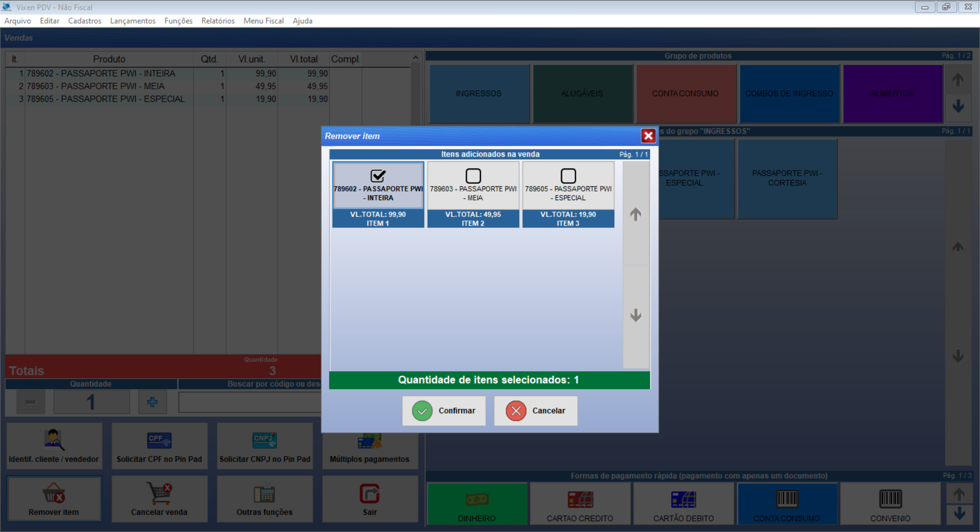The image size is (980, 532).
Task: Select the COMBOS DE INGRESSO group
Action: 789,94
